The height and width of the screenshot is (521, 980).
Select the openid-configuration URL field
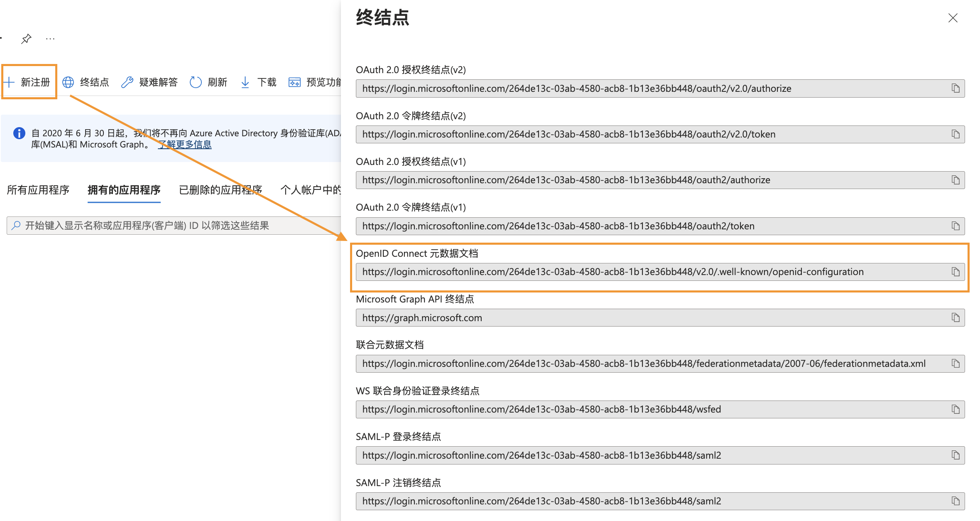pyautogui.click(x=660, y=272)
